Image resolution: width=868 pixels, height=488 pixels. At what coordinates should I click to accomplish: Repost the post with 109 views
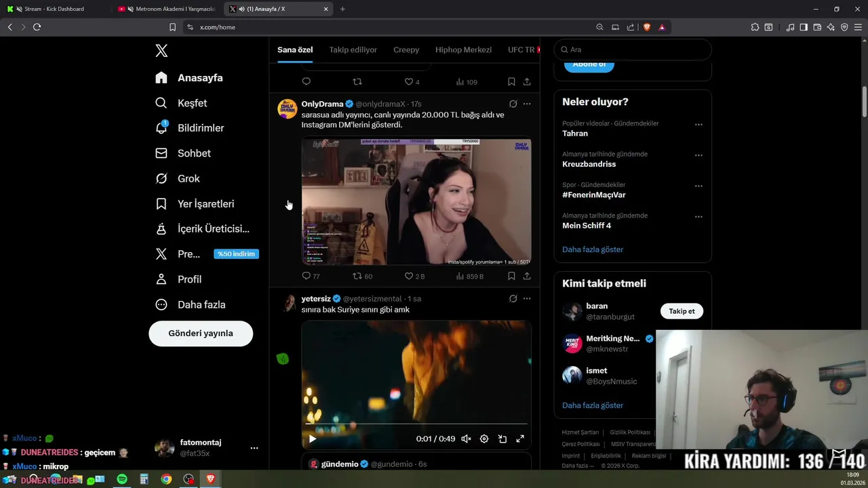[357, 81]
